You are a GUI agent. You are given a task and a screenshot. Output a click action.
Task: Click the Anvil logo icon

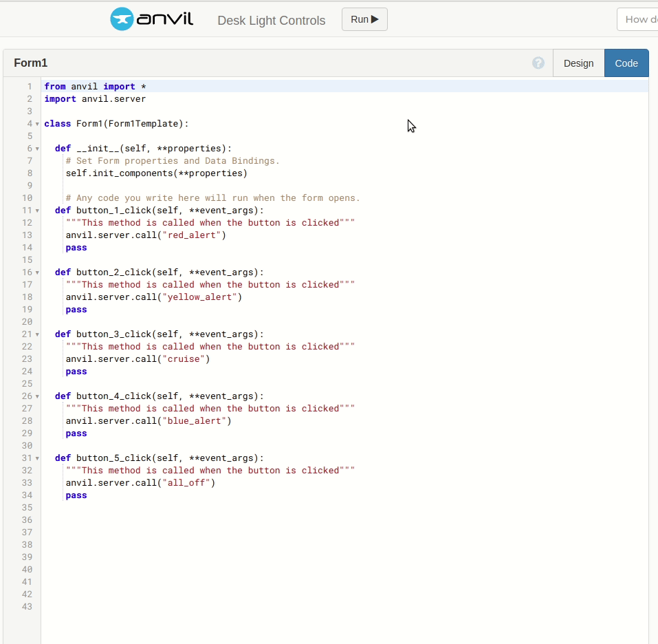pos(122,19)
